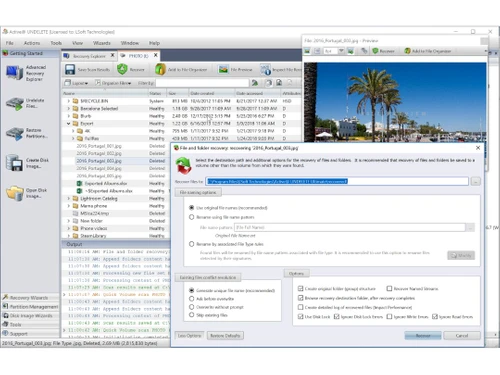Viewport: 500px width, 375px height.
Task: Open the Recovery Wizards panel
Action: tap(30, 297)
